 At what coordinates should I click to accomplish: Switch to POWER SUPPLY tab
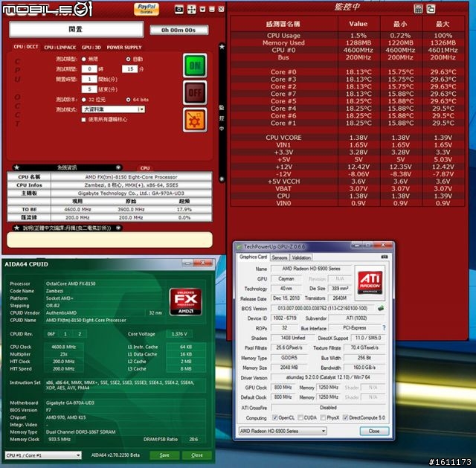(x=124, y=48)
